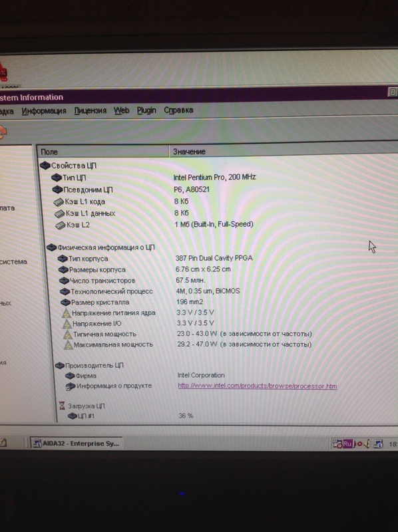Click the Типичная мощность warning icon
The height and width of the screenshot is (532, 398).
pyautogui.click(x=68, y=334)
